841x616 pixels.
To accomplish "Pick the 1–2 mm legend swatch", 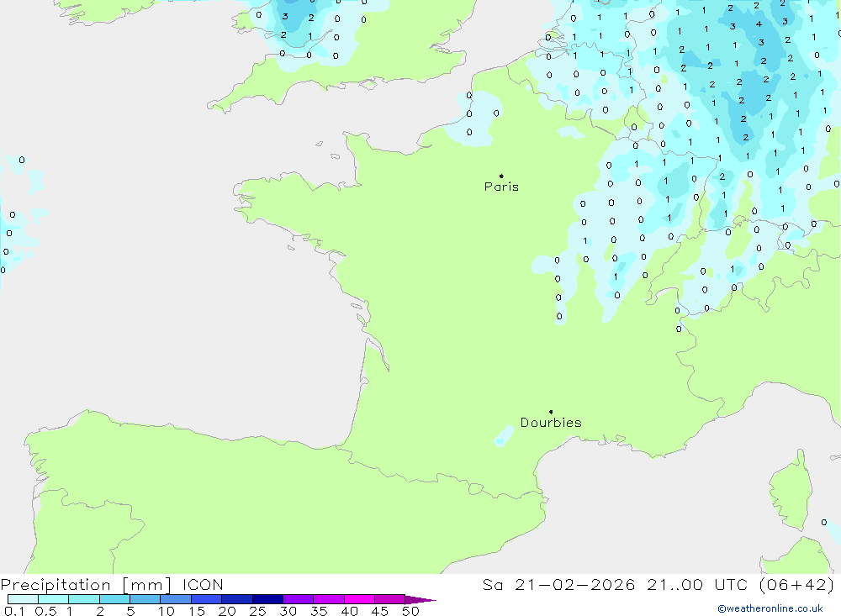I will (x=84, y=599).
